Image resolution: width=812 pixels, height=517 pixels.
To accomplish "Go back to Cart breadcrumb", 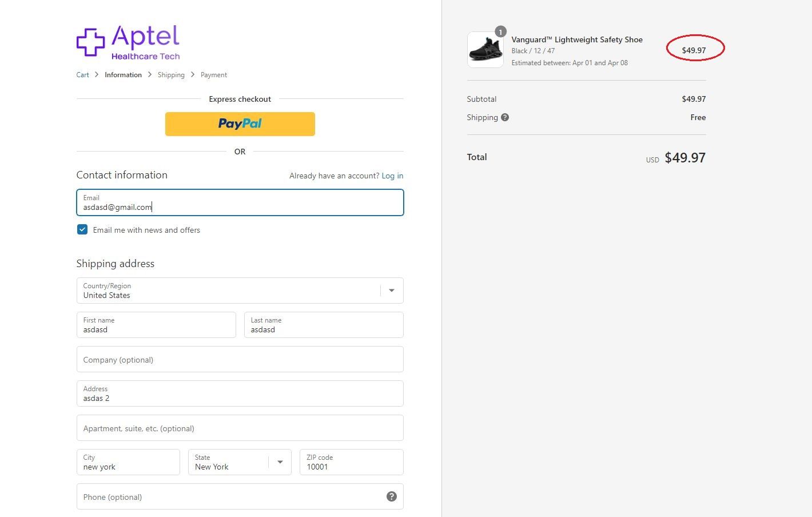I will tap(83, 75).
